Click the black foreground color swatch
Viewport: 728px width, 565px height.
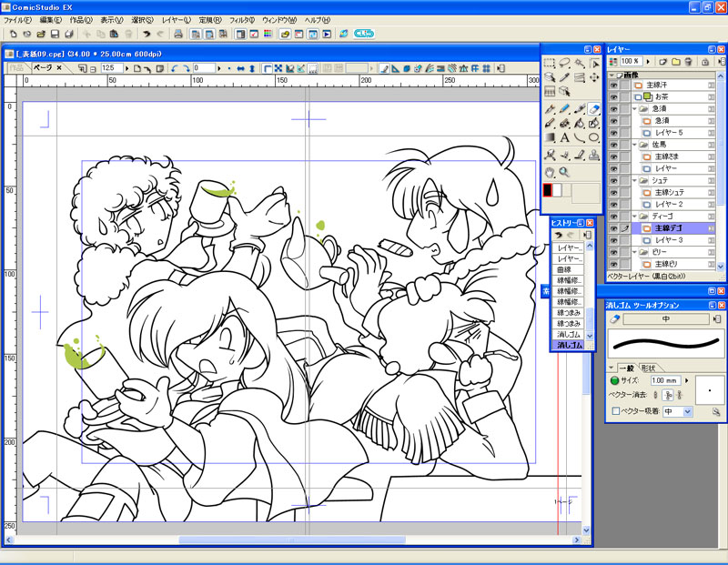pyautogui.click(x=548, y=190)
